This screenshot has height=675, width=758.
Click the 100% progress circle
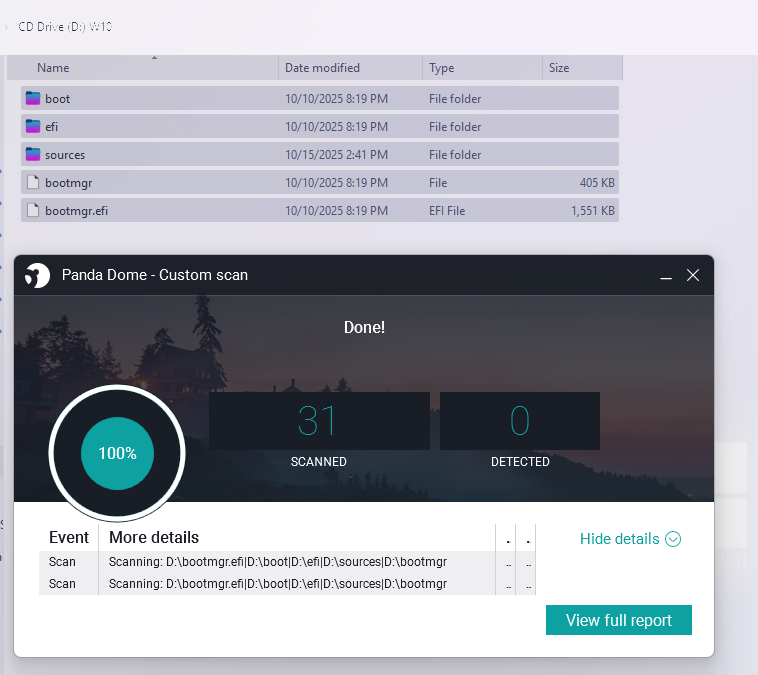pyautogui.click(x=117, y=454)
